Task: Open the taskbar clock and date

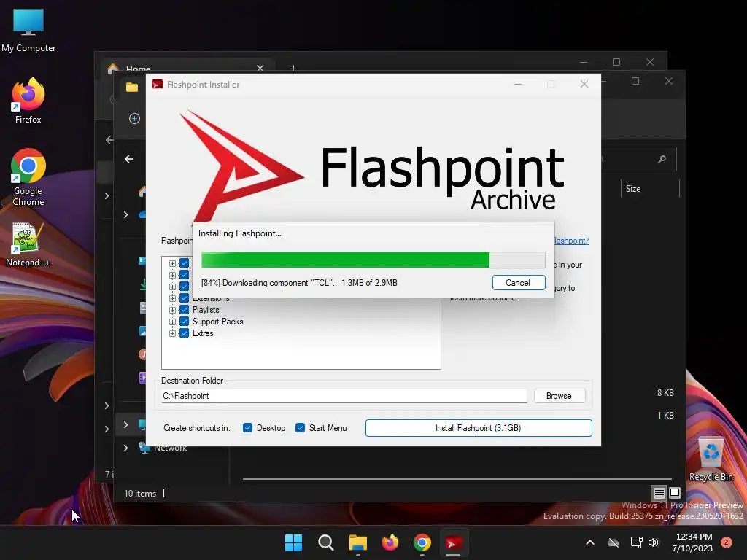Action: pos(693,542)
